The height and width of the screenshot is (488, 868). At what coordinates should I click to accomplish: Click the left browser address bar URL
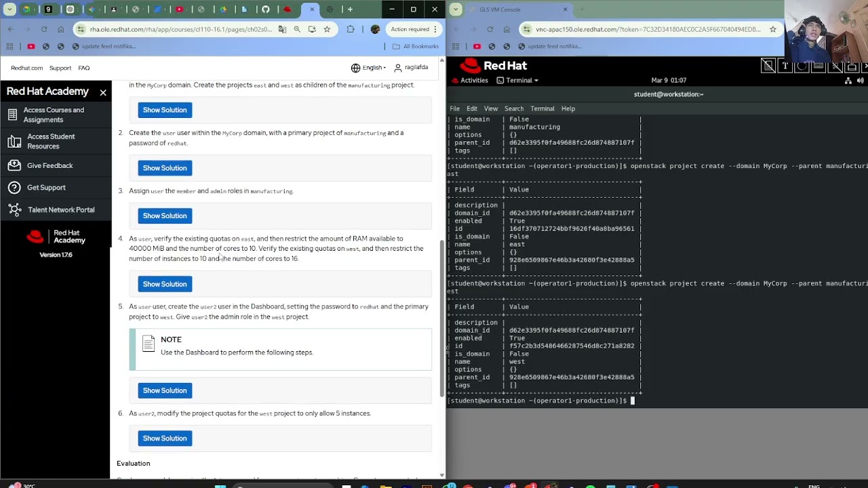point(180,29)
